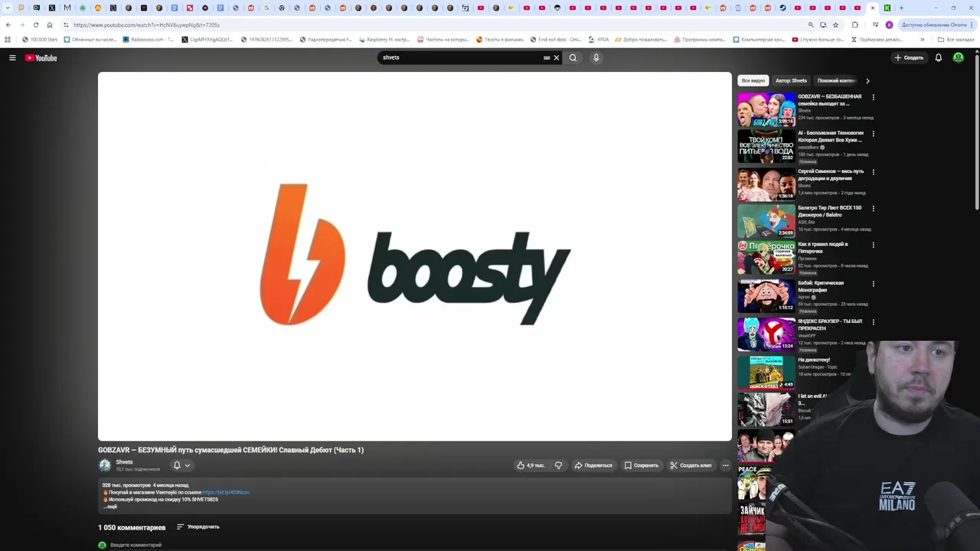Go to the YouTube home logo
This screenshot has width=980, height=551.
click(41, 57)
